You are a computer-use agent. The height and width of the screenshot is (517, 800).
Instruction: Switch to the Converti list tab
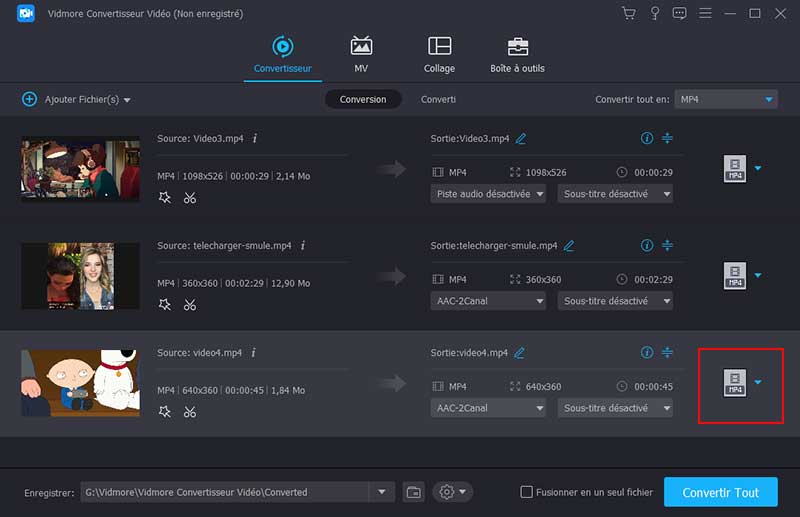[x=438, y=99]
